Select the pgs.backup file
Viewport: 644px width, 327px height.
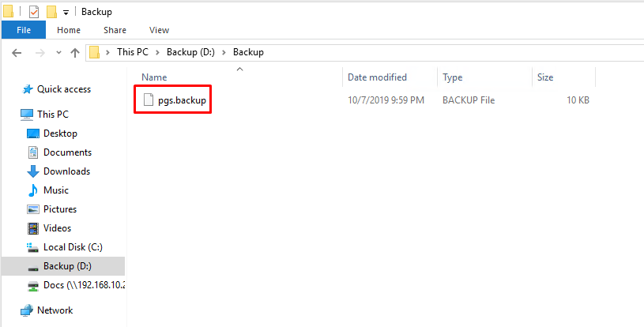[x=181, y=100]
